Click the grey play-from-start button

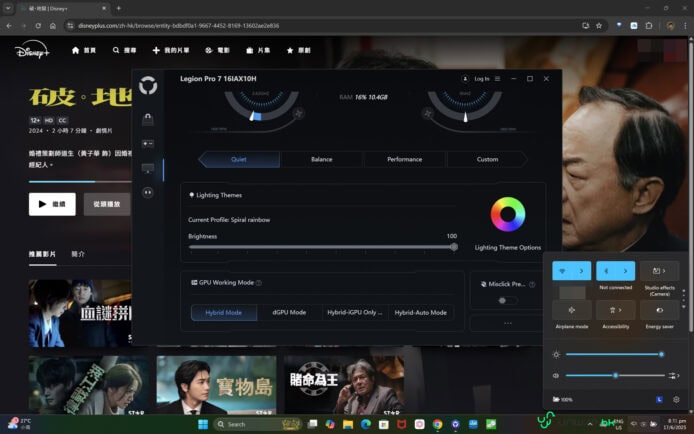click(x=107, y=204)
